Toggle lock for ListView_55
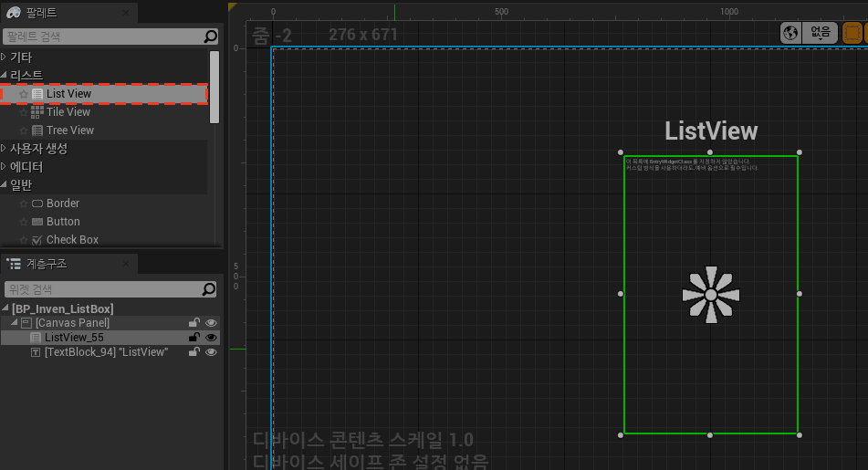 pyautogui.click(x=193, y=337)
